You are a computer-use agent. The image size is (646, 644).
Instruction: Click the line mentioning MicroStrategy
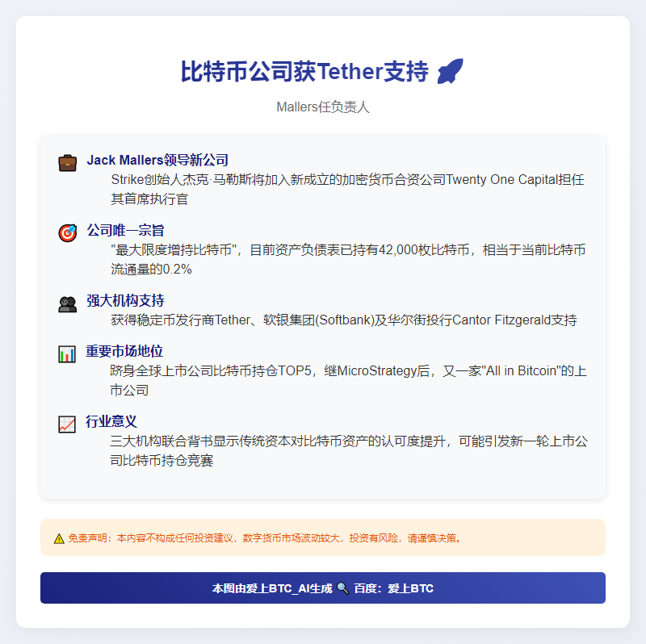[348, 371]
